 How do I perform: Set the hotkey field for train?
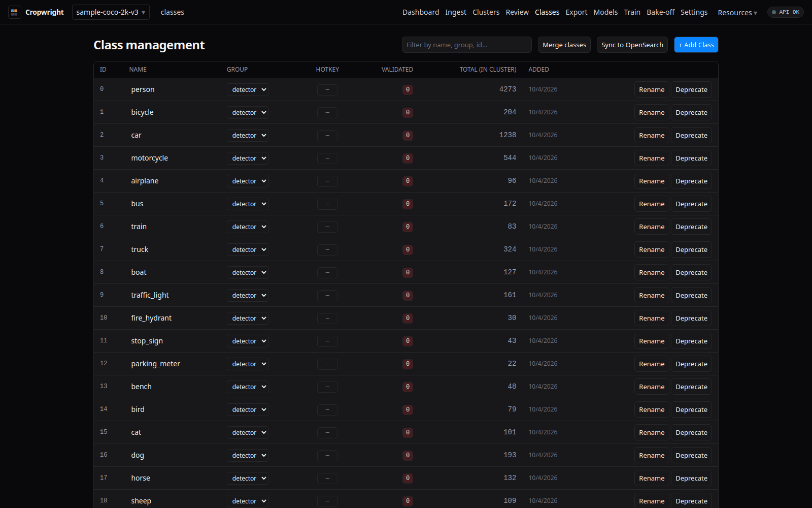(x=327, y=227)
